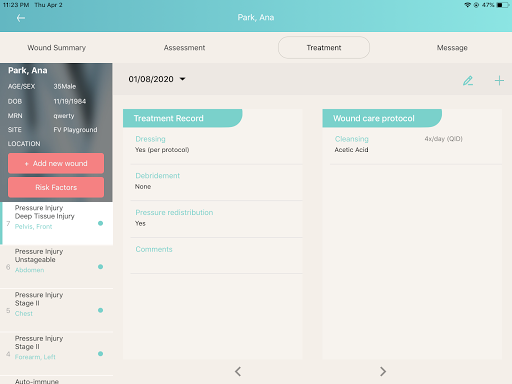512x384 pixels.
Task: Click the teal status dot for Pelvis wound
Action: (x=100, y=223)
